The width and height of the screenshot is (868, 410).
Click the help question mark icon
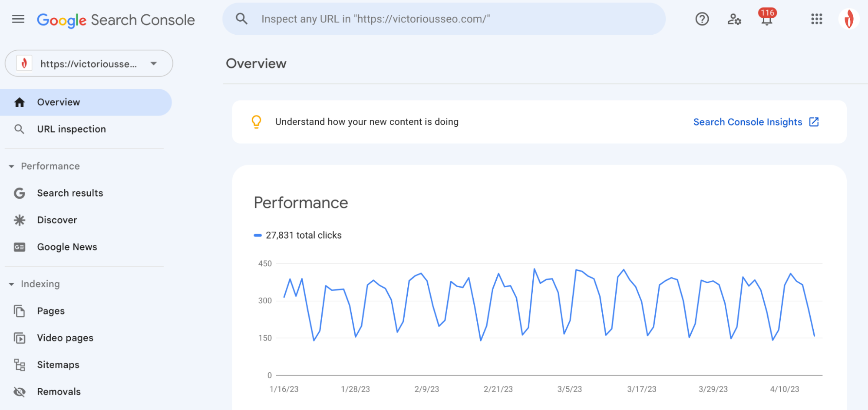pyautogui.click(x=702, y=19)
